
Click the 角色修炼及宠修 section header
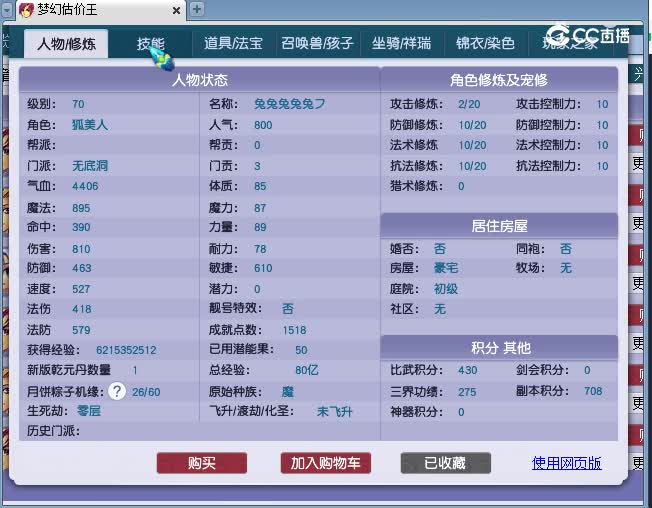tap(499, 79)
